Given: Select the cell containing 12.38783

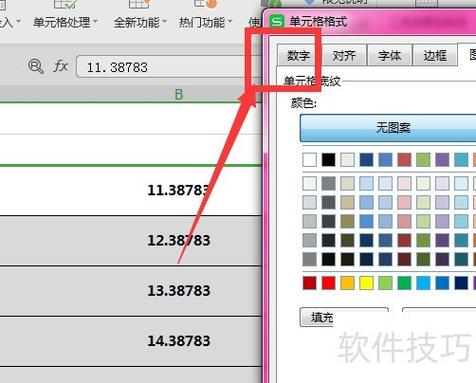Looking at the screenshot, I should click(131, 240).
